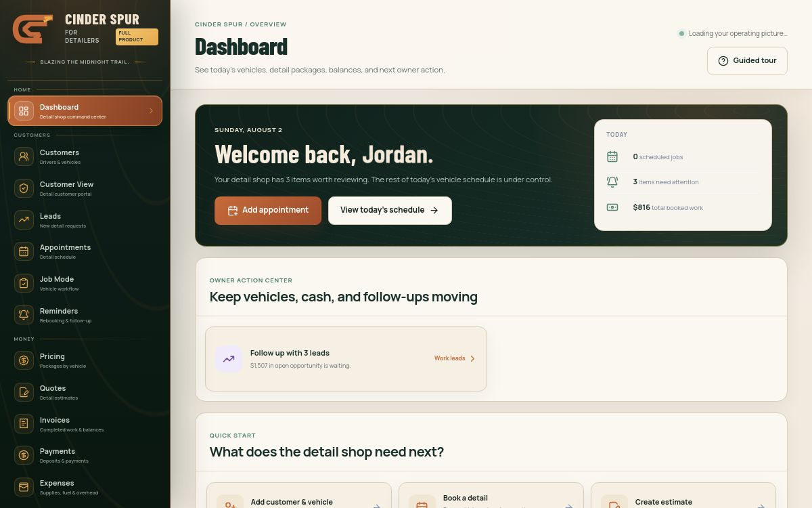Click the Customers people icon in sidebar

[24, 156]
